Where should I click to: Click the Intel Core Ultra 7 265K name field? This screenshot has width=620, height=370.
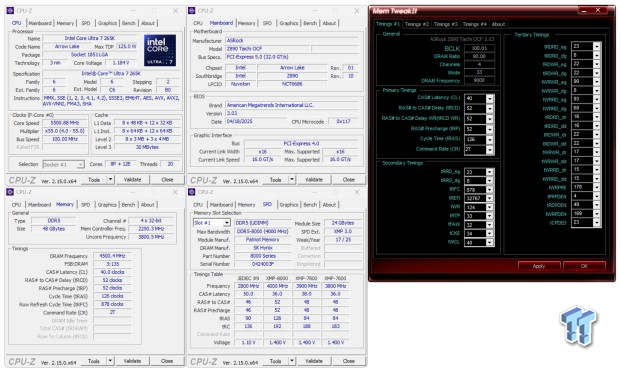click(90, 38)
